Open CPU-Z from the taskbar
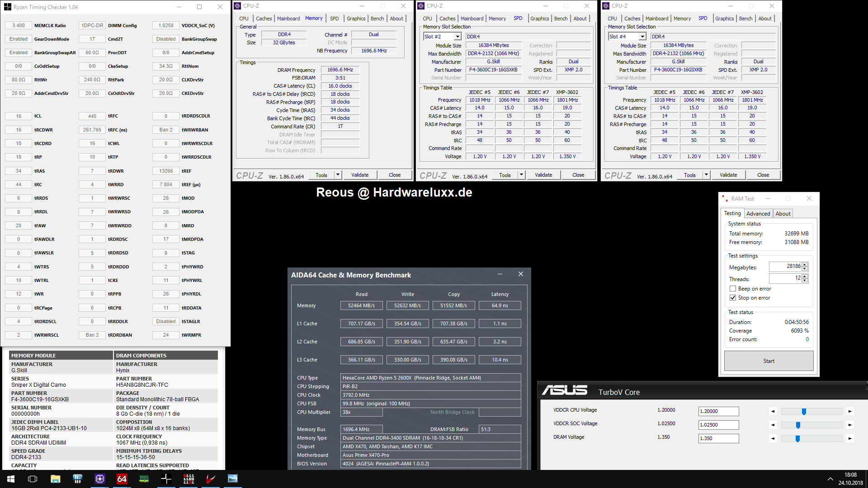Screen dimensions: 868x488 (99, 479)
